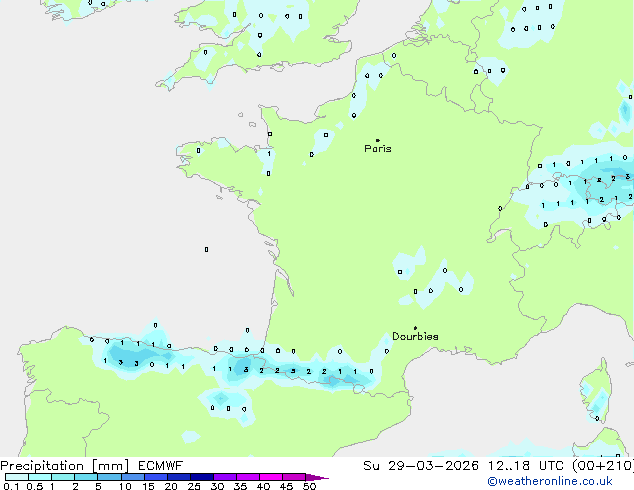
Task: Pick the legend swatch between 0.5 and 1
Action: click(40, 477)
